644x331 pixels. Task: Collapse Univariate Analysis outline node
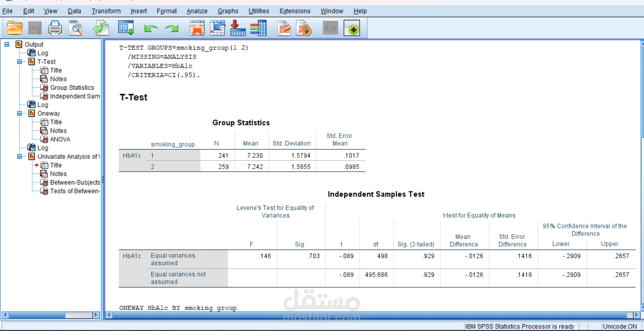pyautogui.click(x=20, y=157)
